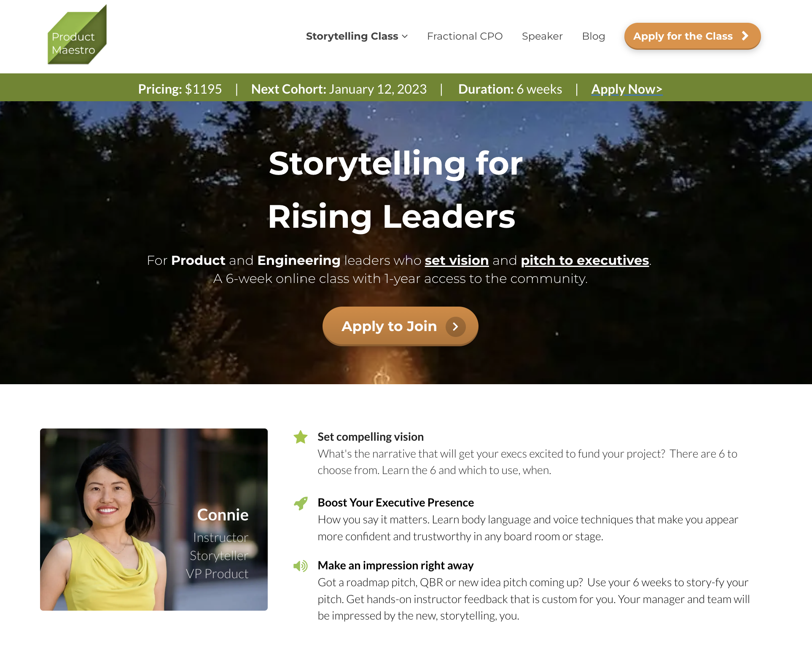This screenshot has height=652, width=812.
Task: Click the Apply for the Class button
Action: point(692,36)
